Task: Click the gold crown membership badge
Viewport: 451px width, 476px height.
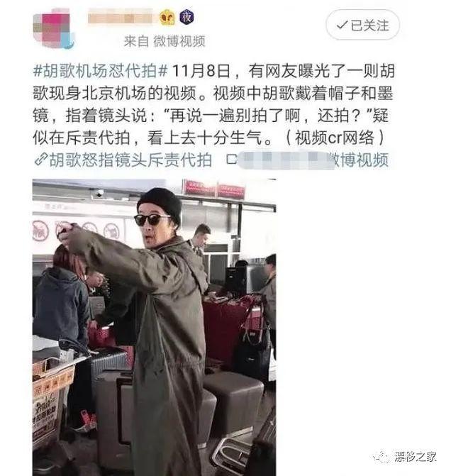Action: (x=167, y=17)
